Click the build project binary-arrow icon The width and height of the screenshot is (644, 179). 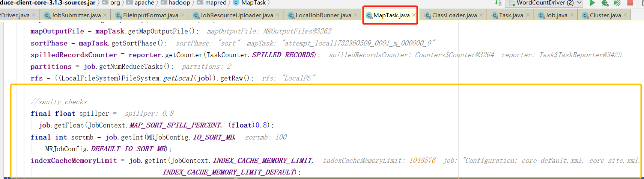tap(498, 3)
